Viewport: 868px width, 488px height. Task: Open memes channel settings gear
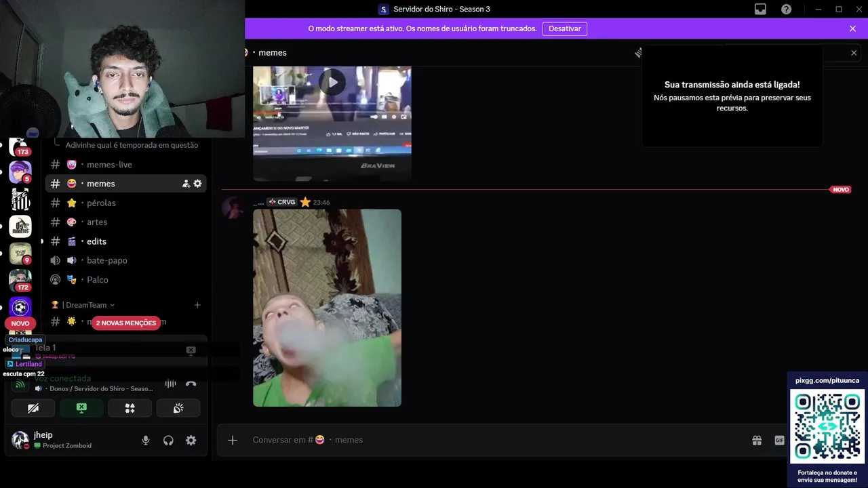point(197,184)
